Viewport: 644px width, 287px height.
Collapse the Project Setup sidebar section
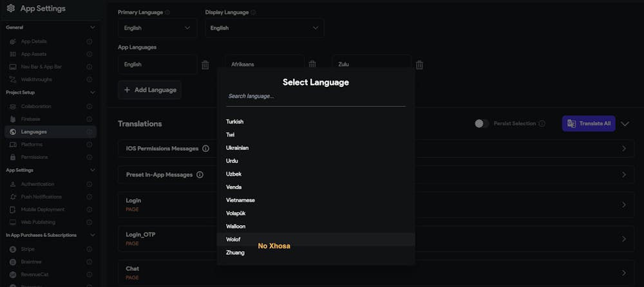[x=92, y=93]
